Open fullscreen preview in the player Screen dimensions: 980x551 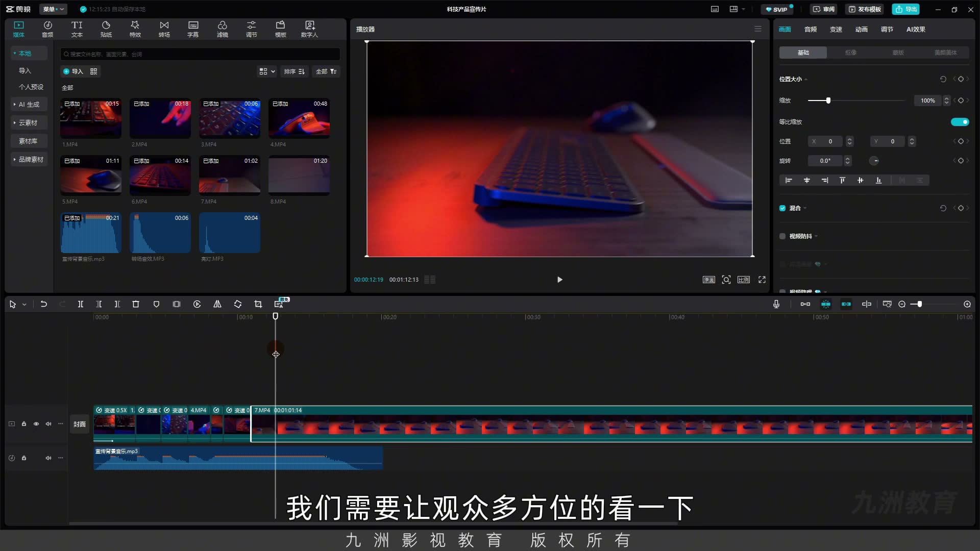coord(762,280)
